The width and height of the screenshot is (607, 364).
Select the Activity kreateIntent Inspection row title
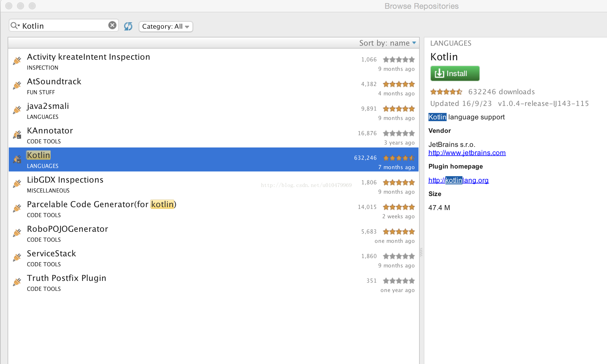pyautogui.click(x=88, y=57)
